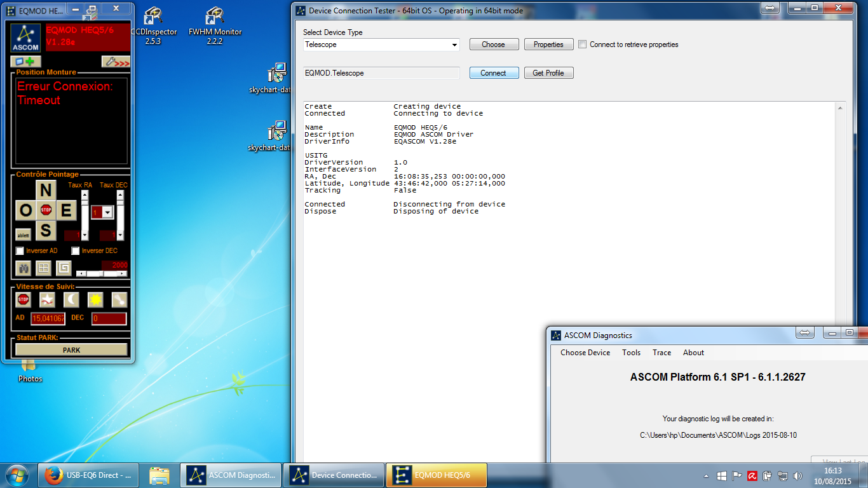Click 'ASCOM Platform 6.1 SP1 - 6.1.1.2627' heading

tap(718, 377)
